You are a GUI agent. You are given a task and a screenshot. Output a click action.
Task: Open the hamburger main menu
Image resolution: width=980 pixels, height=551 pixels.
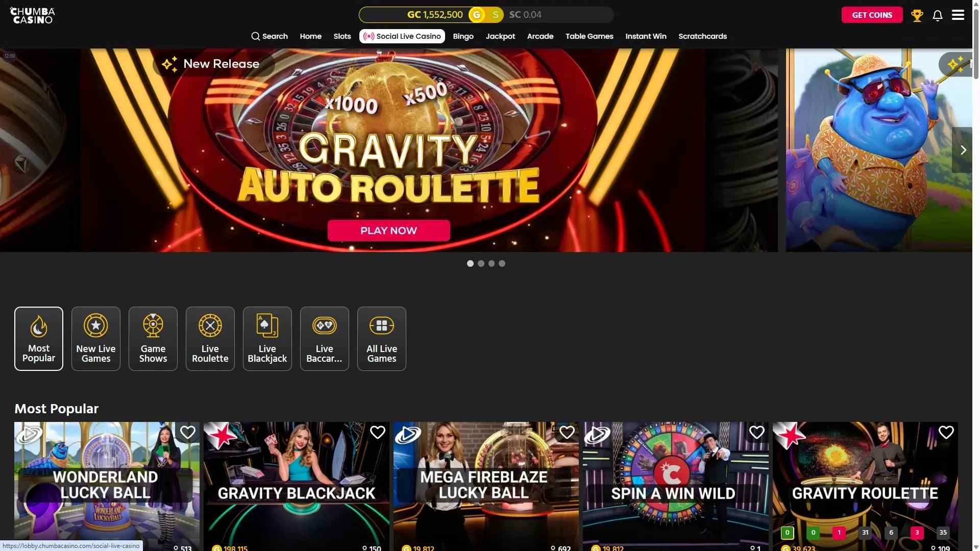958,15
